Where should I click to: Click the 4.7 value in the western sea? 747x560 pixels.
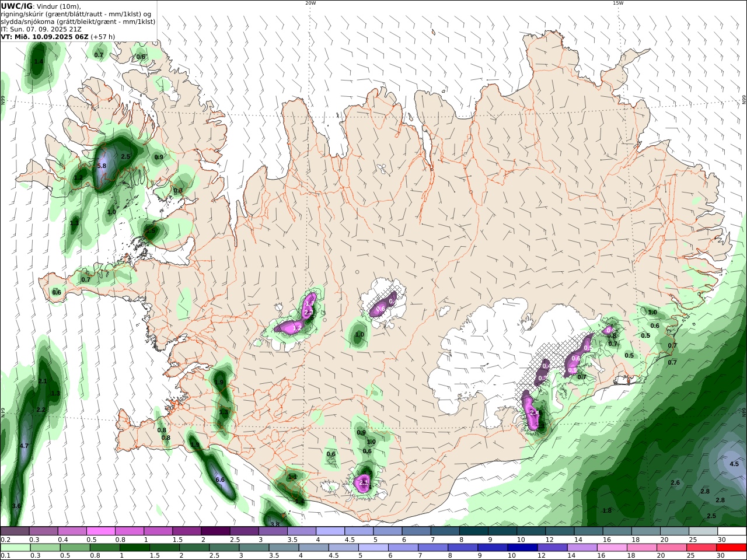pyautogui.click(x=24, y=446)
